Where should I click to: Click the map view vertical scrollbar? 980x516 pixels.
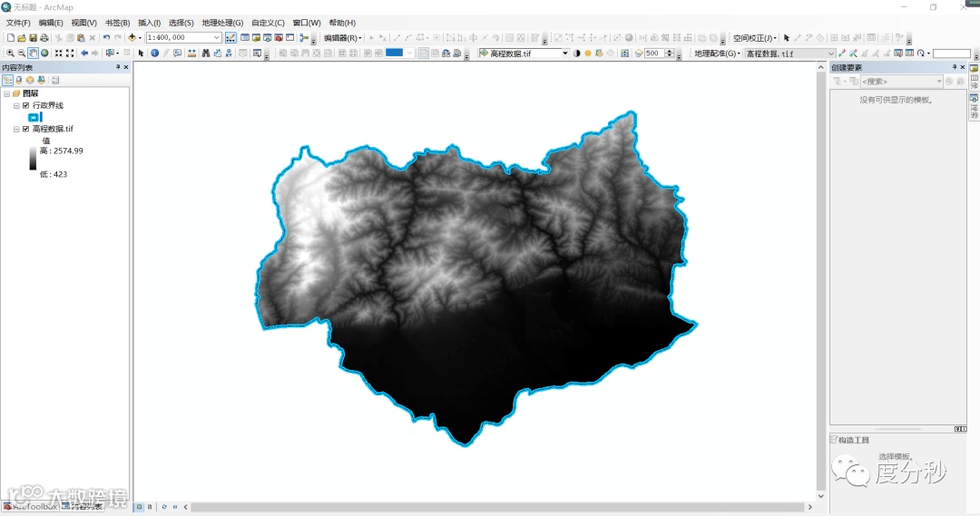tap(820, 281)
